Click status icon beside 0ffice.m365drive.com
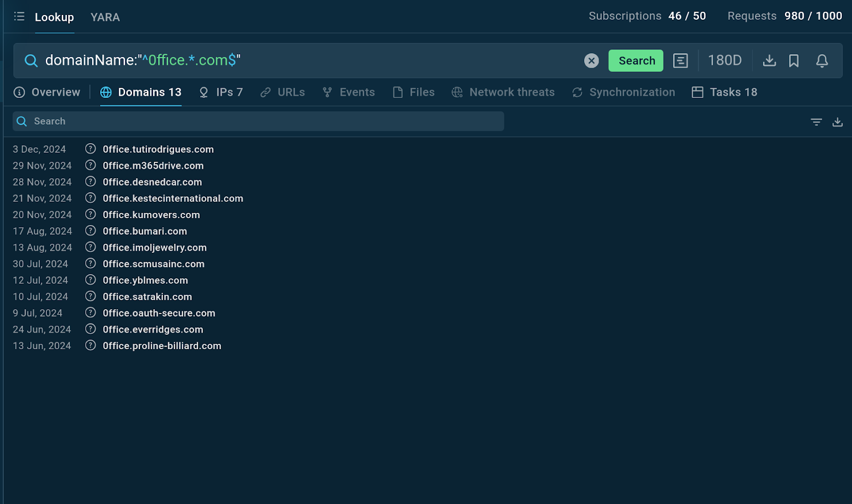Viewport: 852px width, 504px height. click(x=91, y=166)
